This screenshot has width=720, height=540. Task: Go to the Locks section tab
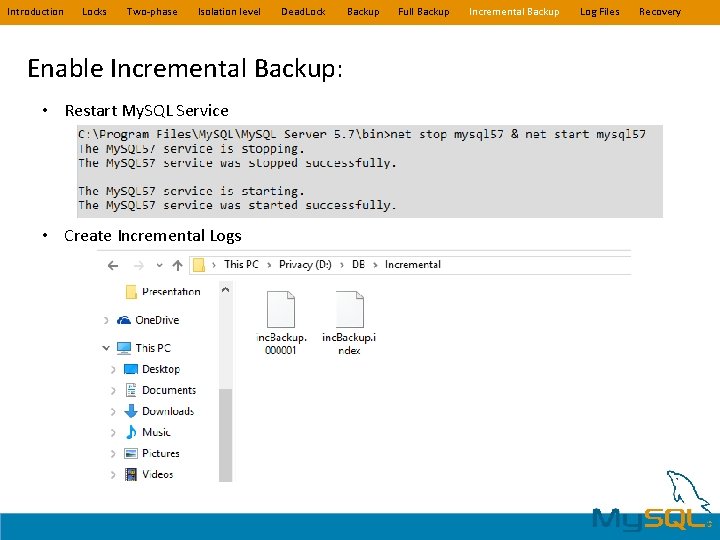[94, 11]
